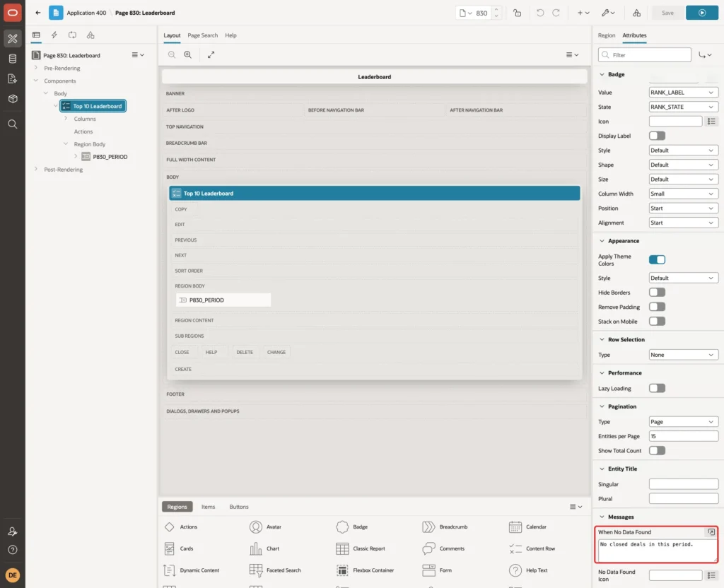Expand layout to full screen
This screenshot has width=724, height=588.
pyautogui.click(x=211, y=54)
